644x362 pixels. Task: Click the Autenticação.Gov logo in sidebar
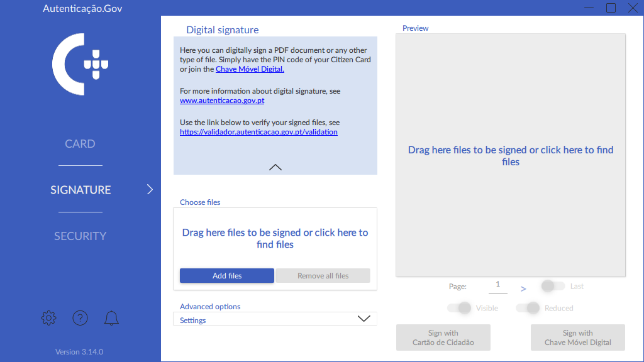80,64
